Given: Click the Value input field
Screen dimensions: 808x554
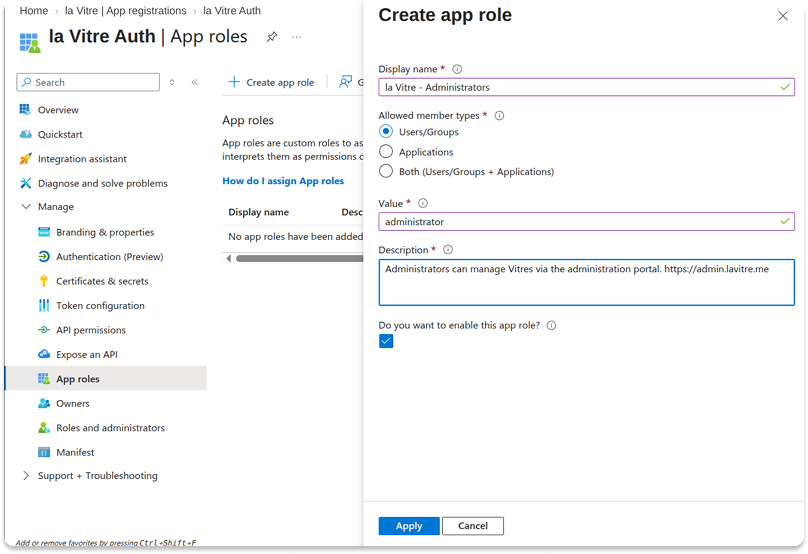Looking at the screenshot, I should (586, 222).
